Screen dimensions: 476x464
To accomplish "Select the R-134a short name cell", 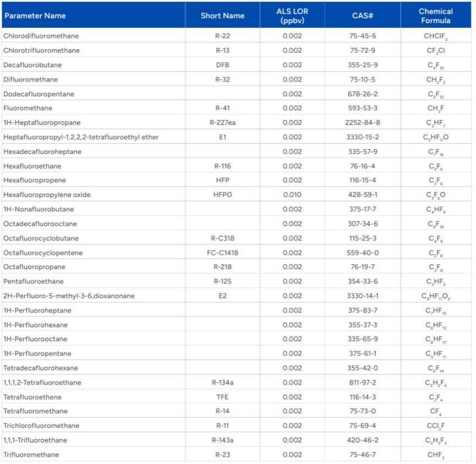I will 222,382.
